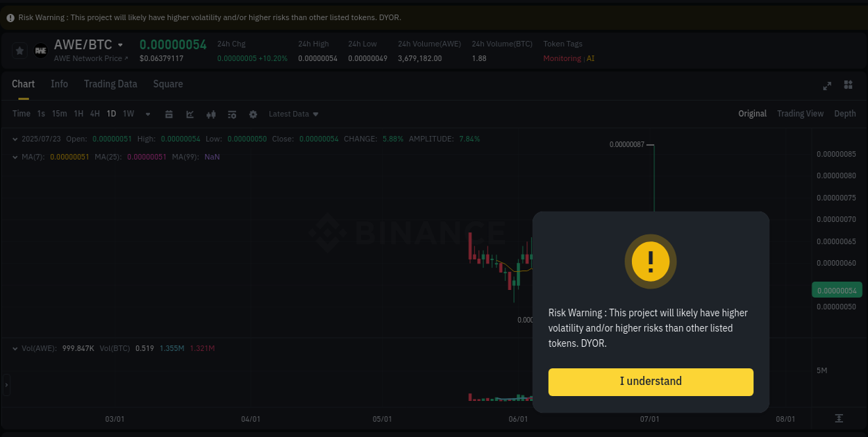Open the layout grid icon near fullscreen arrow
Screen dimensions: 868x437
coord(848,85)
